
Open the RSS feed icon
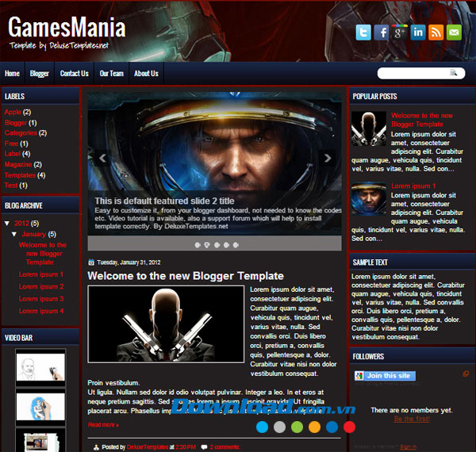[436, 33]
